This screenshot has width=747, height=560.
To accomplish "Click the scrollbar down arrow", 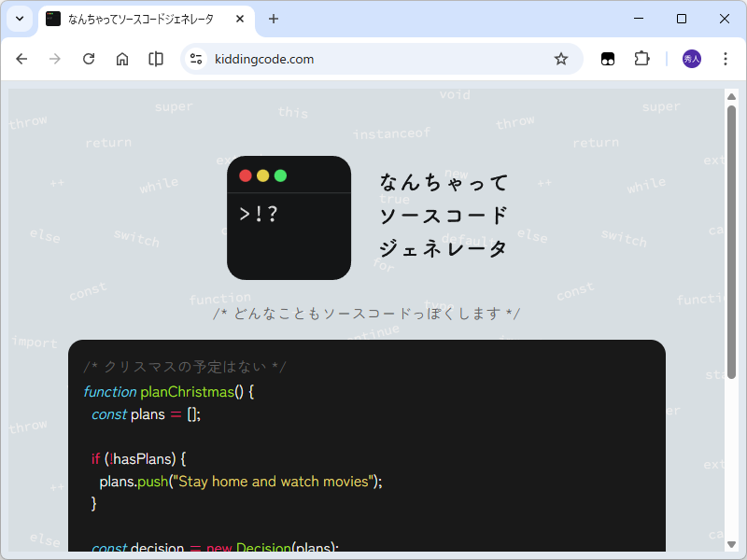I will pos(729,544).
